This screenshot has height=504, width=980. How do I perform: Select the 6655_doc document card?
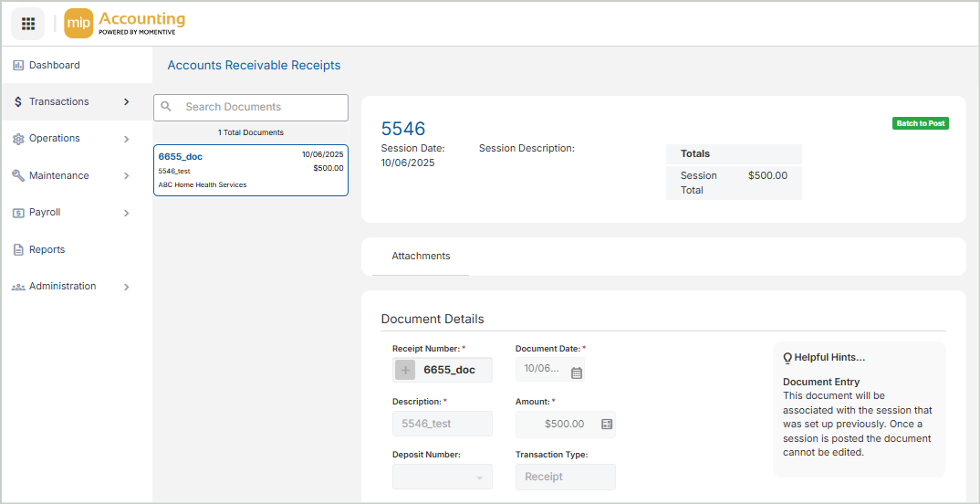pyautogui.click(x=251, y=171)
